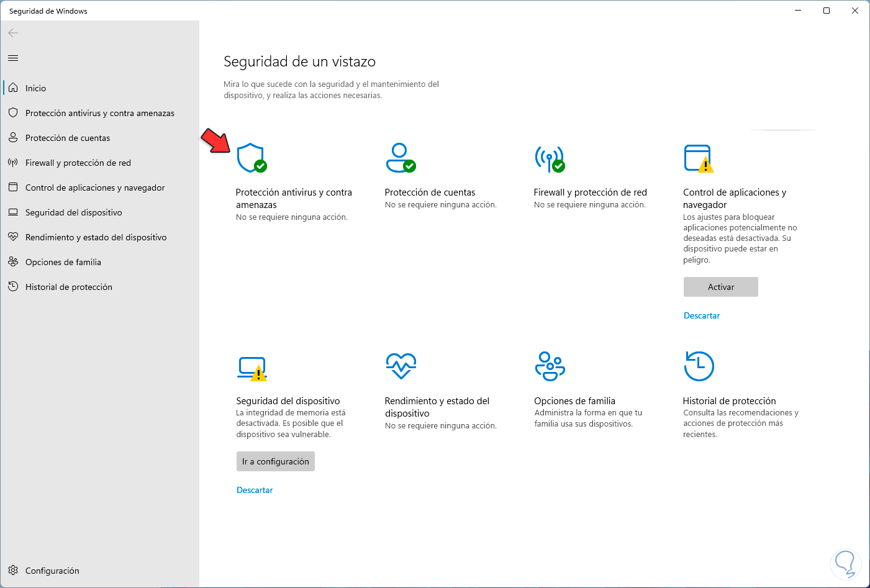Minimize the Seguridad de Windows window
Viewport: 870px width, 588px height.
pyautogui.click(x=798, y=11)
